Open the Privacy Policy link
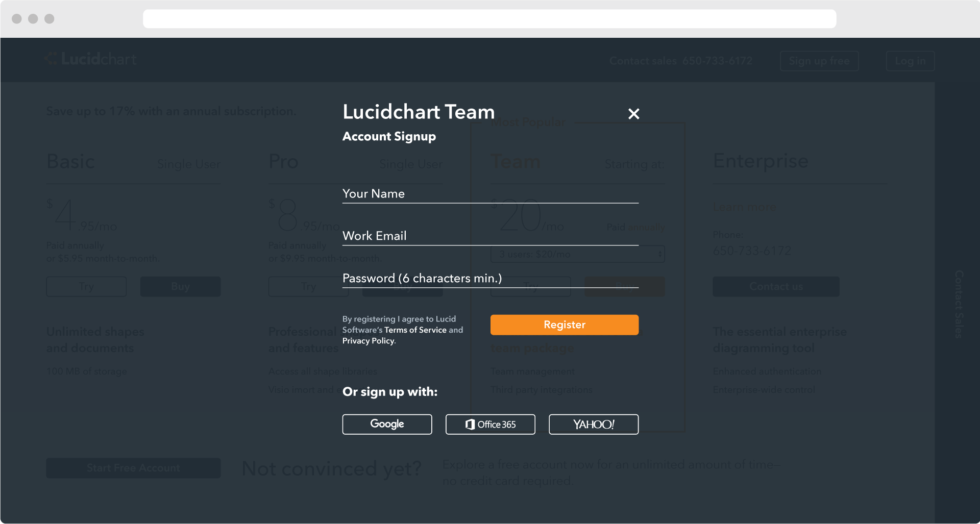Screen dimensions: 980x524 (368, 341)
